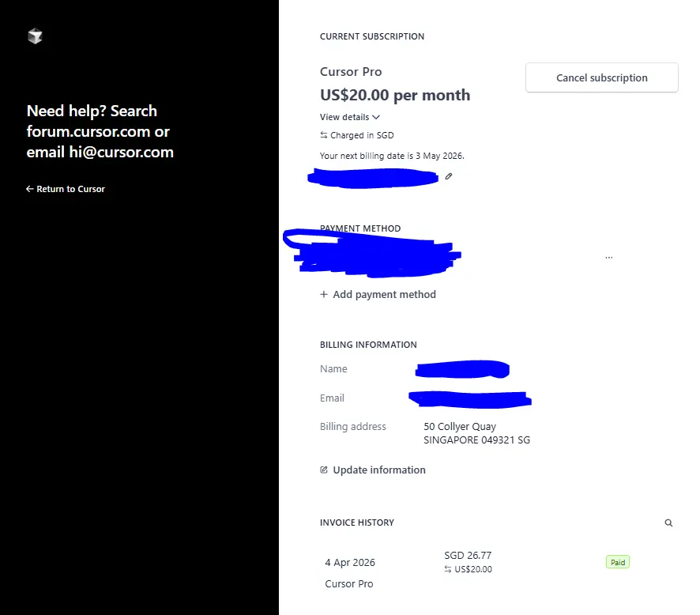
Task: Click Add payment method link
Action: pyautogui.click(x=378, y=294)
